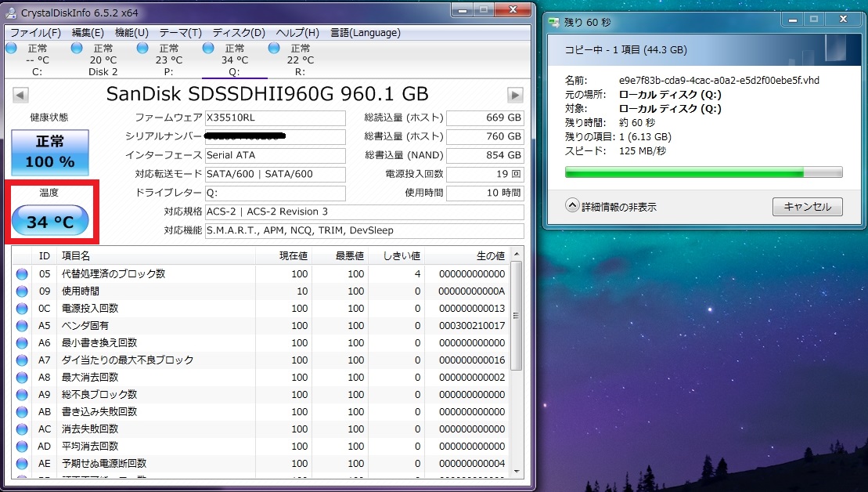Click the copy dialog title icon

click(x=554, y=22)
